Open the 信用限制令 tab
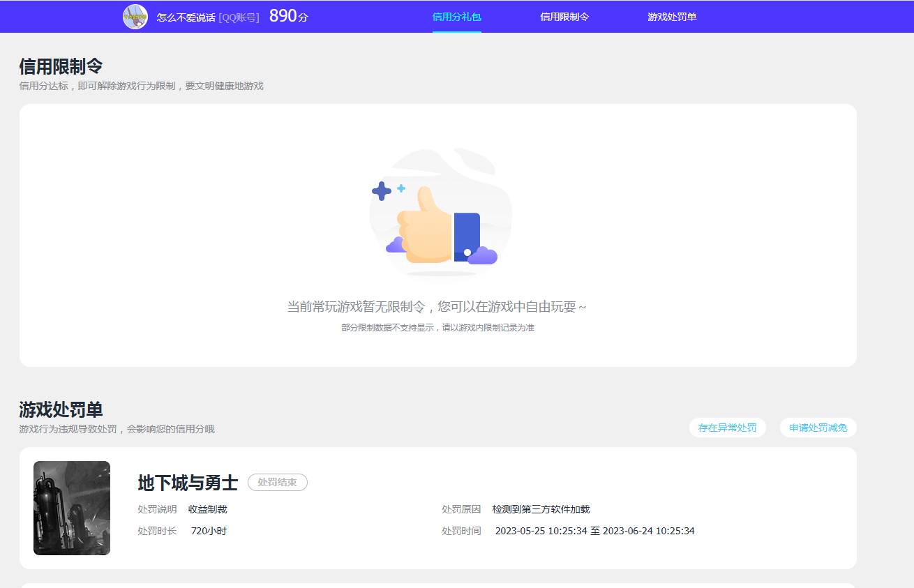This screenshot has height=588, width=914. click(564, 15)
